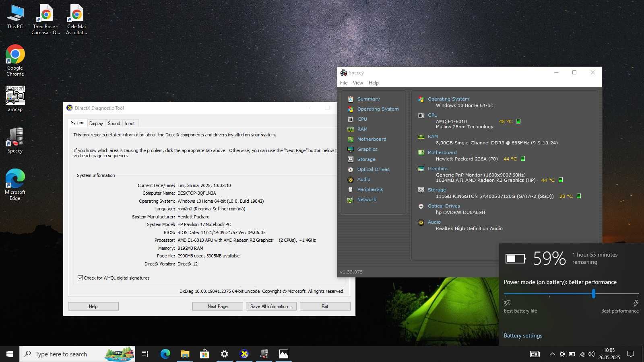
Task: Select the CPU chip icon in sidebar
Action: point(351,119)
